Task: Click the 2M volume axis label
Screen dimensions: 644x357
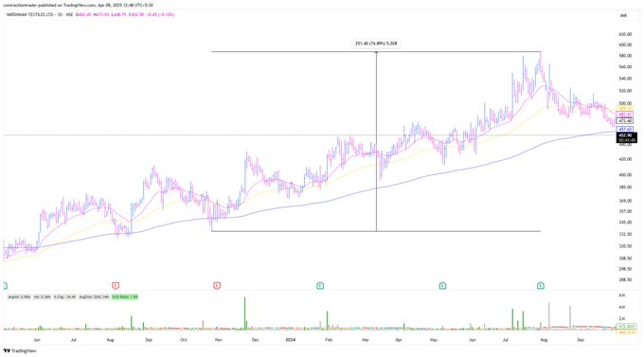Action: [622, 319]
